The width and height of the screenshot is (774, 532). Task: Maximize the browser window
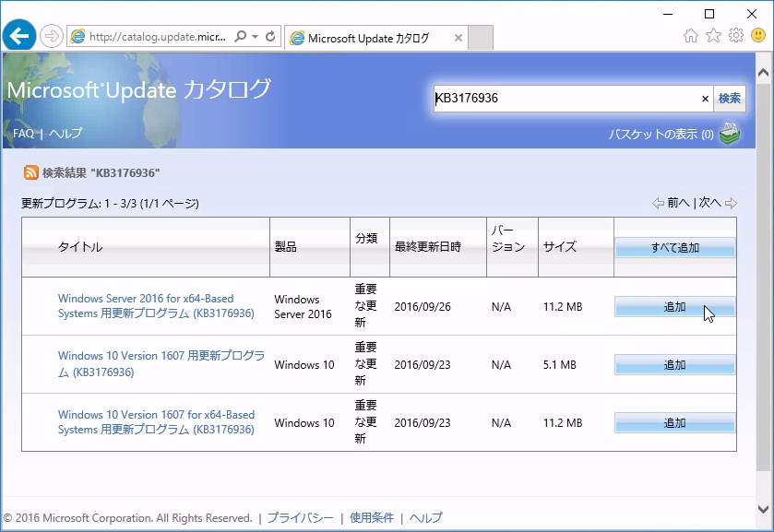coord(709,14)
